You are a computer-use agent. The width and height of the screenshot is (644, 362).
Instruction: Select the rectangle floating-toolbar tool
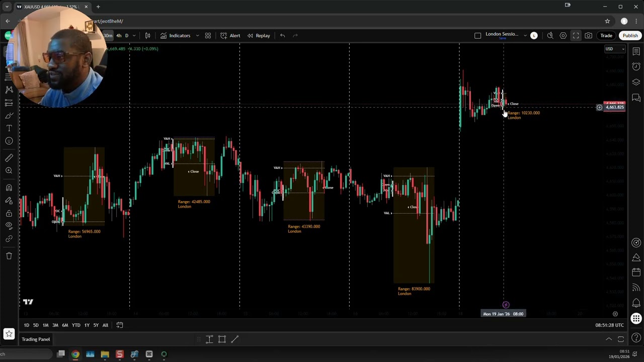coord(222,339)
